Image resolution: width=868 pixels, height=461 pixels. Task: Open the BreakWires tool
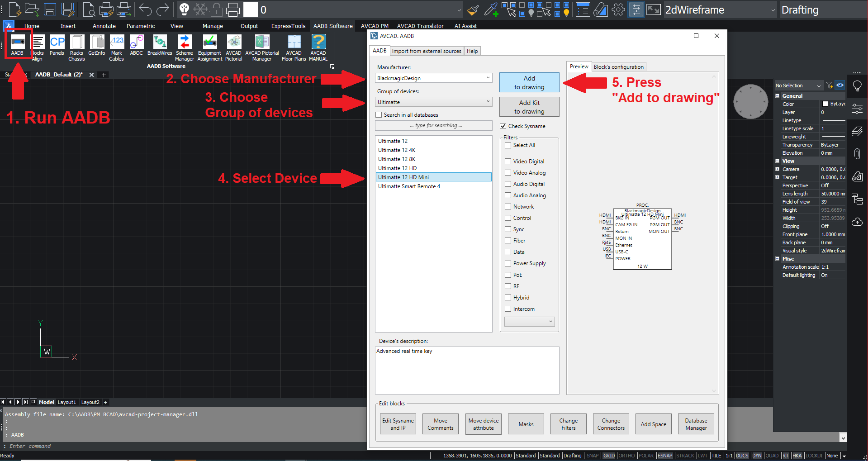tap(160, 45)
